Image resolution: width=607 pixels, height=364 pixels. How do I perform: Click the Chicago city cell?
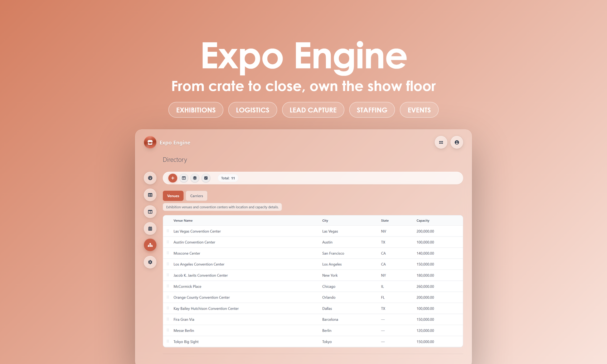(329, 286)
